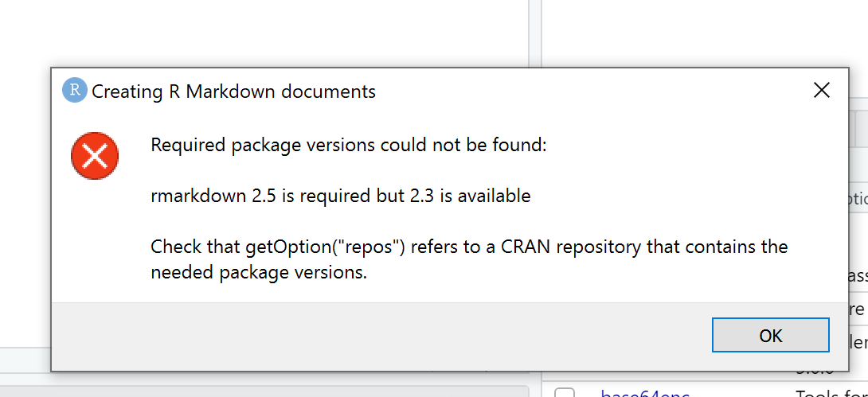Click the needed package versions text line

pos(259,271)
